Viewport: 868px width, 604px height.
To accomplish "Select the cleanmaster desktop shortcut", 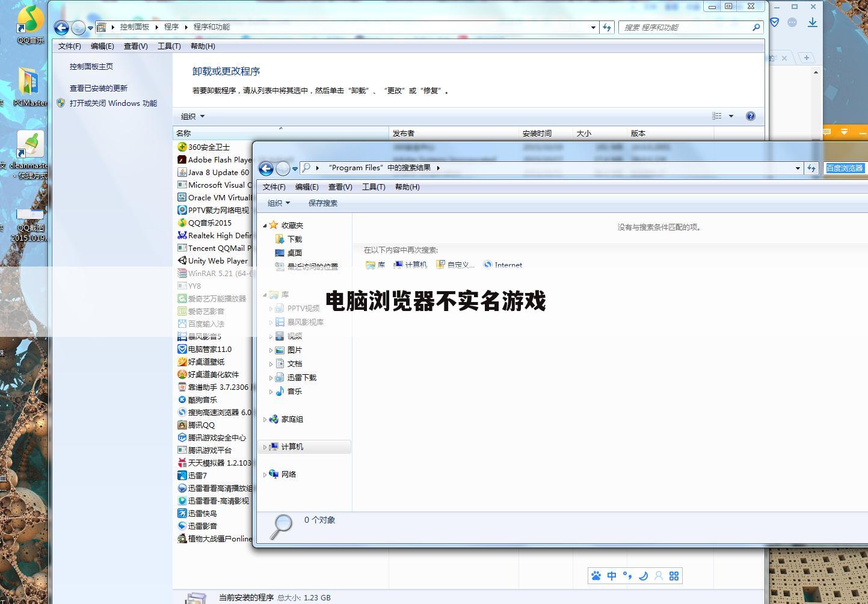I will coord(30,155).
